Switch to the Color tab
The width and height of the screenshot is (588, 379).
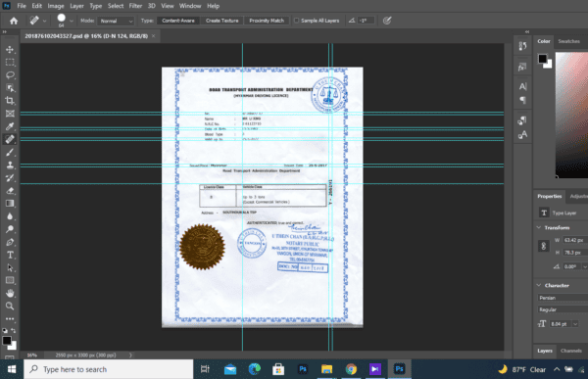point(543,41)
